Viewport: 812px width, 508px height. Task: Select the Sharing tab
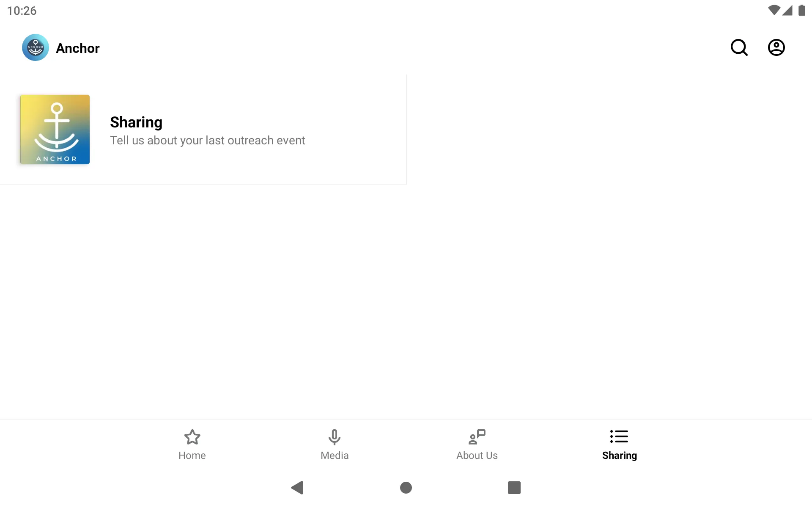tap(620, 444)
